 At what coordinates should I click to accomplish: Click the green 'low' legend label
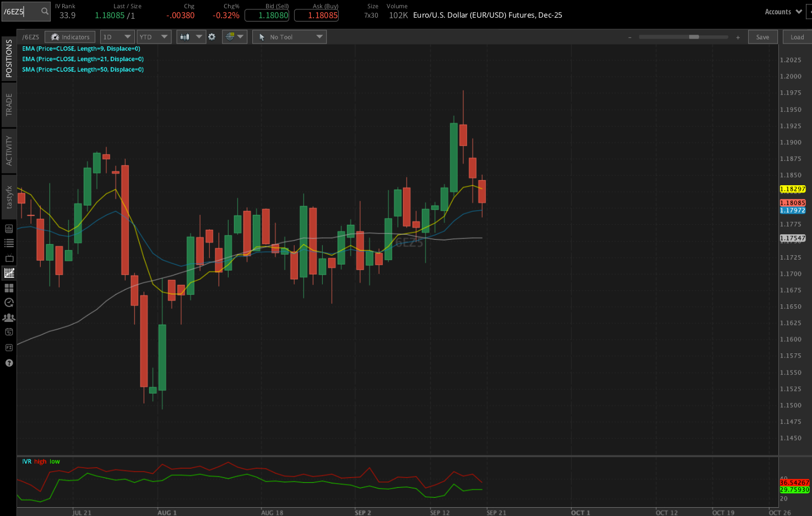point(55,461)
